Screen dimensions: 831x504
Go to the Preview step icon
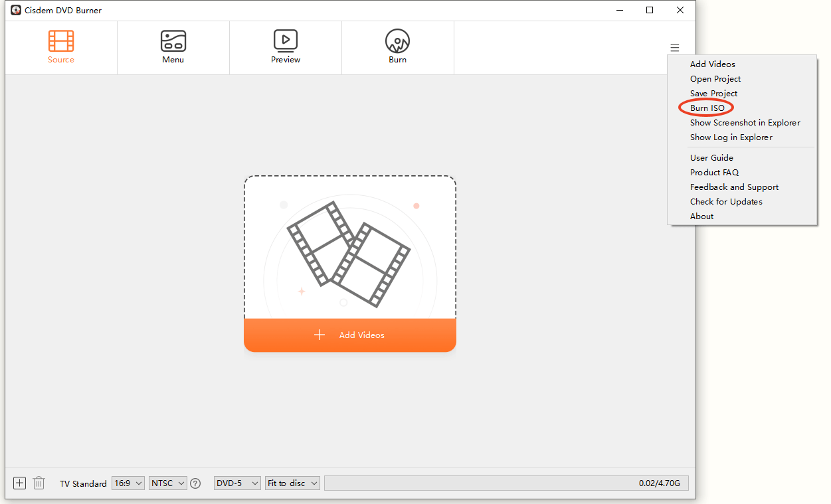pos(286,41)
